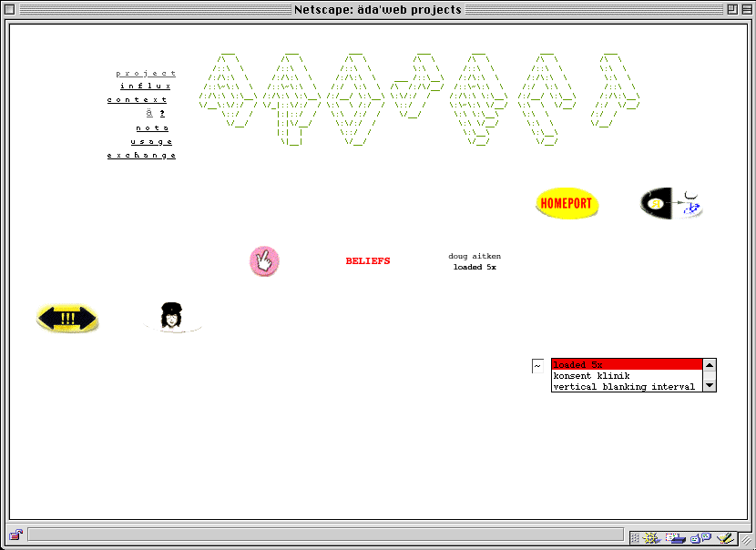
Task: Open Navigator ship wheel icon in status bar
Action: point(654,537)
